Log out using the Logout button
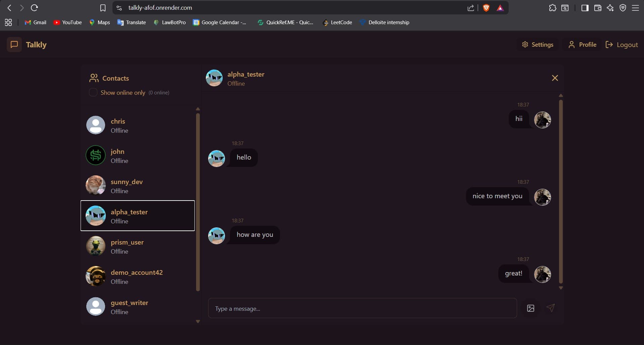This screenshot has height=345, width=644. [x=622, y=45]
